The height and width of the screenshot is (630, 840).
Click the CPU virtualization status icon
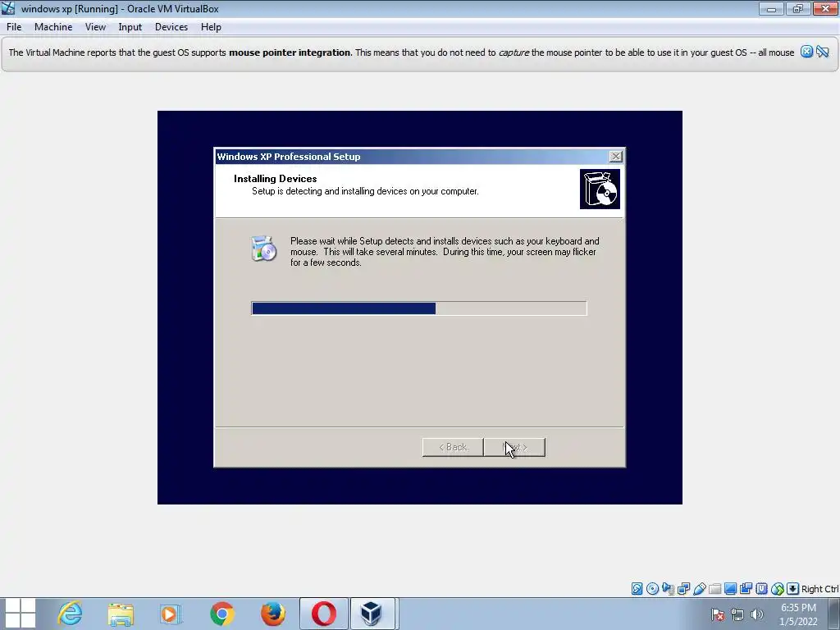pyautogui.click(x=761, y=589)
